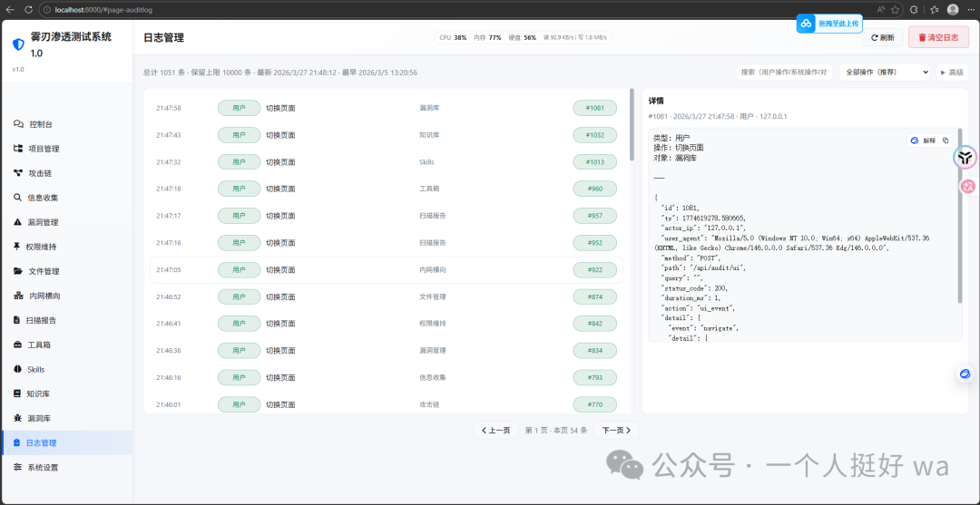Screen dimensions: 980x505
Task: Open log row #922 内网横向
Action: point(387,269)
